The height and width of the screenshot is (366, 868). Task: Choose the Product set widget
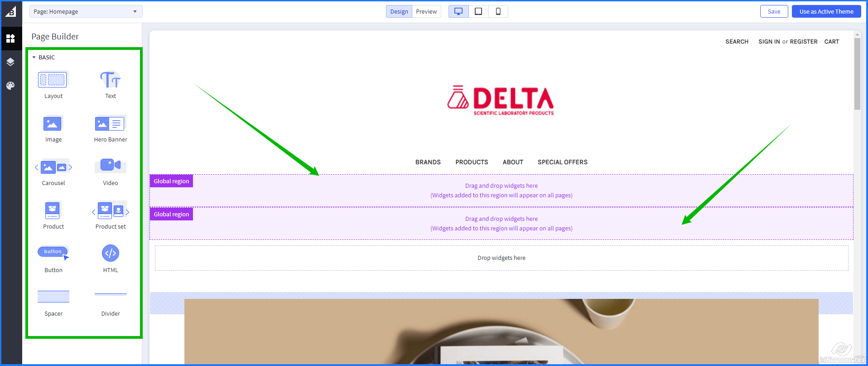(x=110, y=211)
